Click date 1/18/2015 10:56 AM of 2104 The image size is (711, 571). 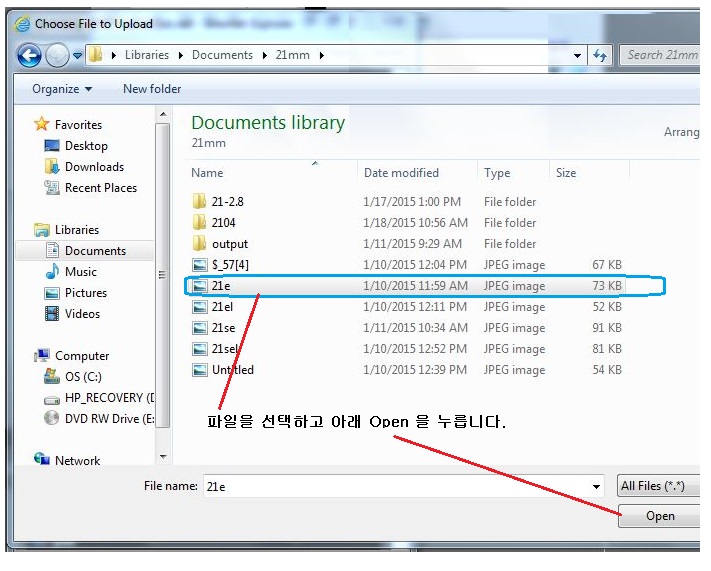tap(415, 223)
